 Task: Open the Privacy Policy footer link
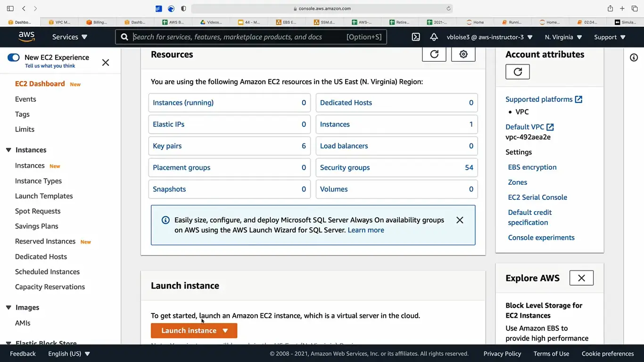(x=502, y=354)
